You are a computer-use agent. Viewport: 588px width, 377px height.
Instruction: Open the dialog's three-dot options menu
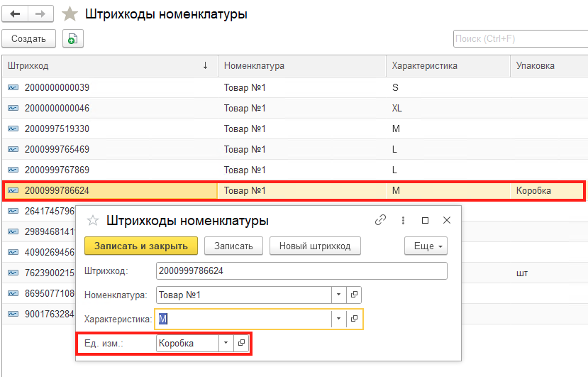(403, 220)
